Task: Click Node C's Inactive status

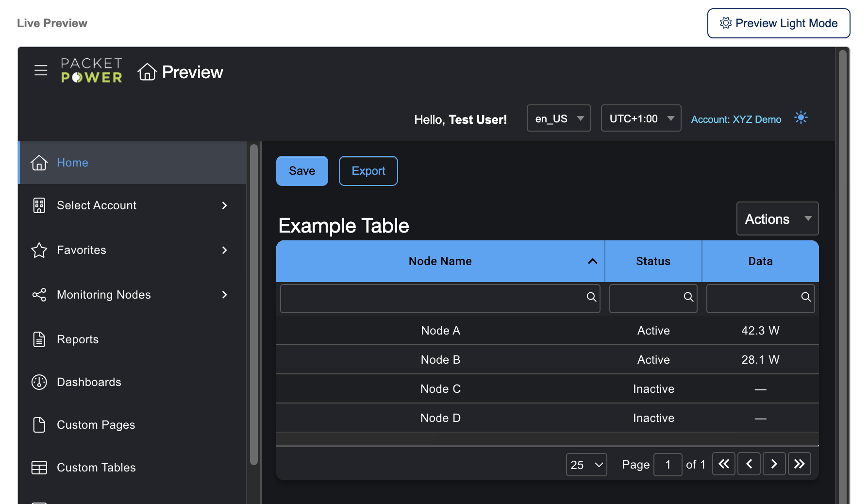Action: 653,389
